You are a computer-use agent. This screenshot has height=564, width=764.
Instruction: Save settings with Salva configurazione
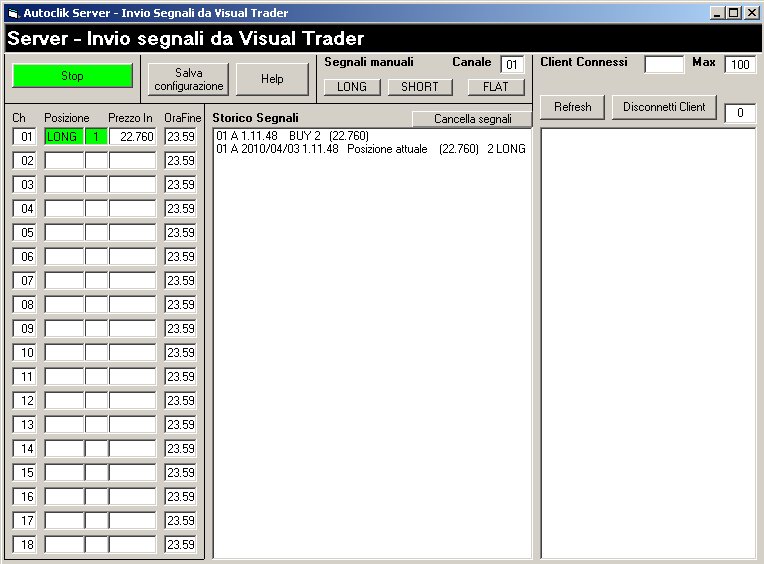point(189,79)
